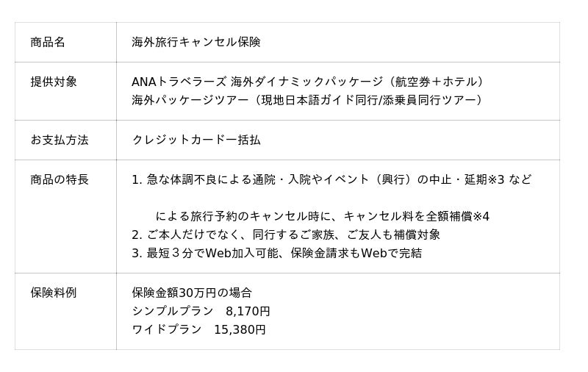
Task: Click the 8,170円 price
Action: point(248,311)
